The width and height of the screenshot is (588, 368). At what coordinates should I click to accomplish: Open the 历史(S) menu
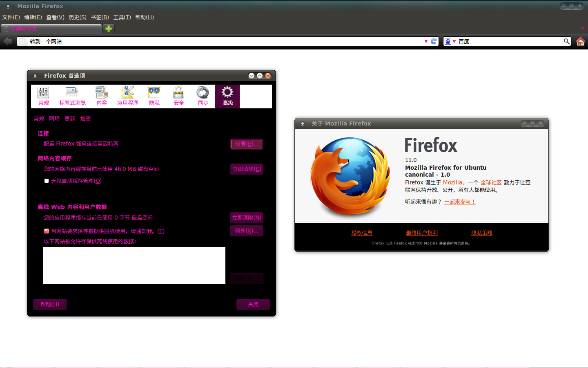(x=78, y=17)
